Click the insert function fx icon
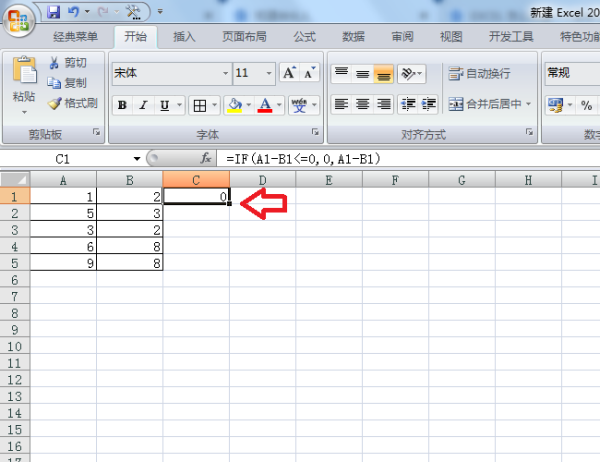The image size is (600, 462). click(206, 158)
